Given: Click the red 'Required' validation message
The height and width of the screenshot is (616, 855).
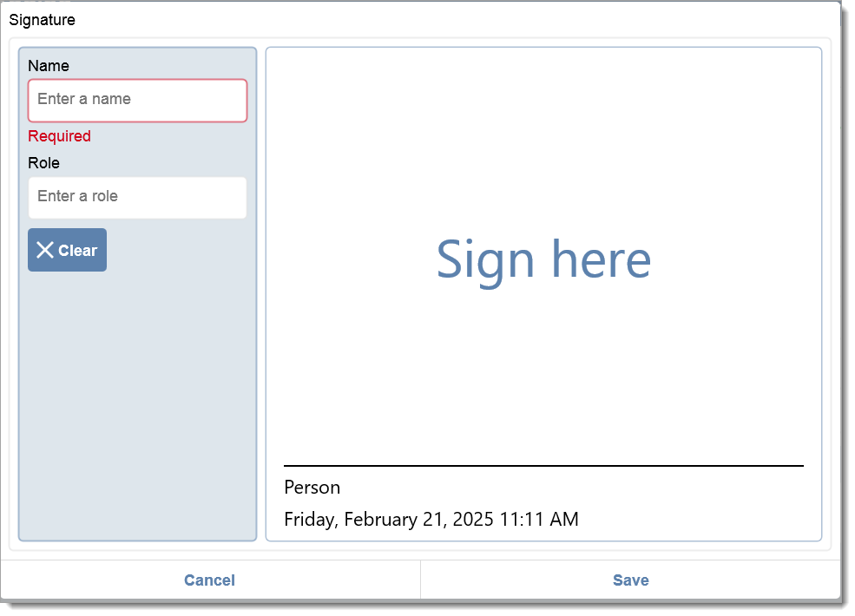Looking at the screenshot, I should 59,135.
